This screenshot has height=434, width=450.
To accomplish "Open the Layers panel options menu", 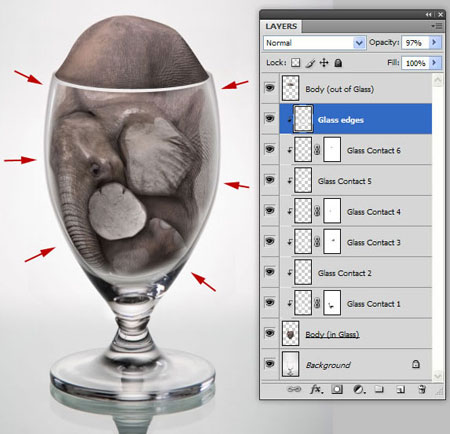I will 437,26.
